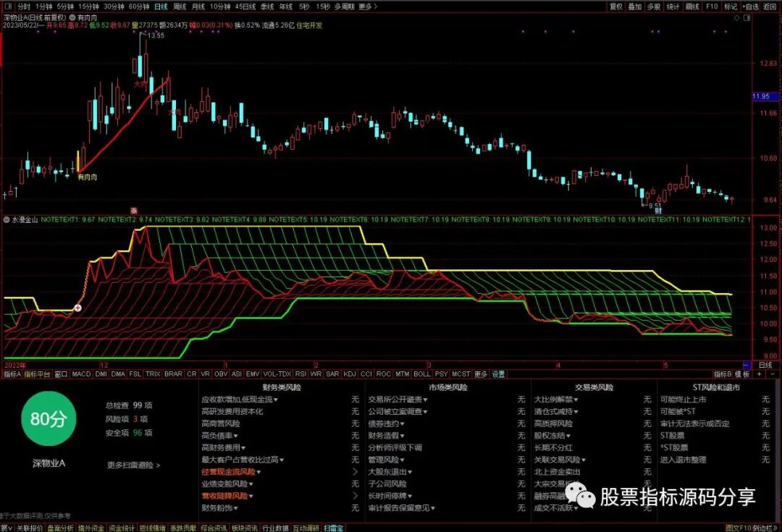The width and height of the screenshot is (782, 532).
Task: Expand 最大客户占营收比过高 risk item
Action: tap(243, 460)
